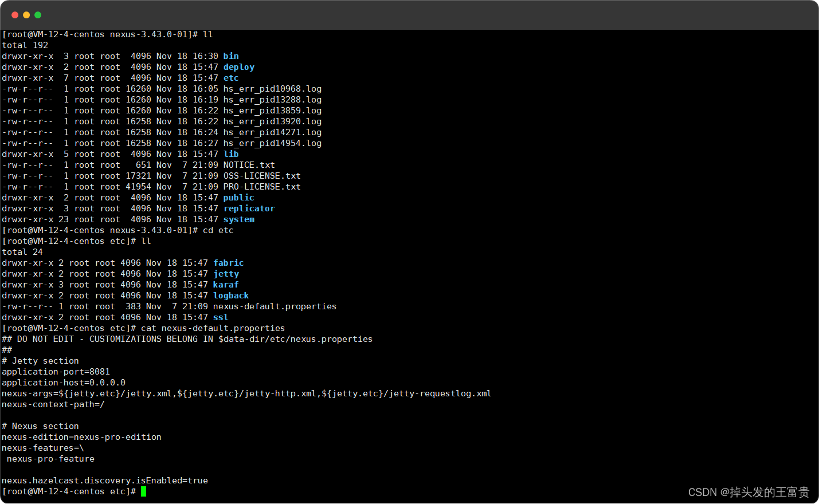This screenshot has height=504, width=819.
Task: Click the CSDN watermark text
Action: coord(749,492)
